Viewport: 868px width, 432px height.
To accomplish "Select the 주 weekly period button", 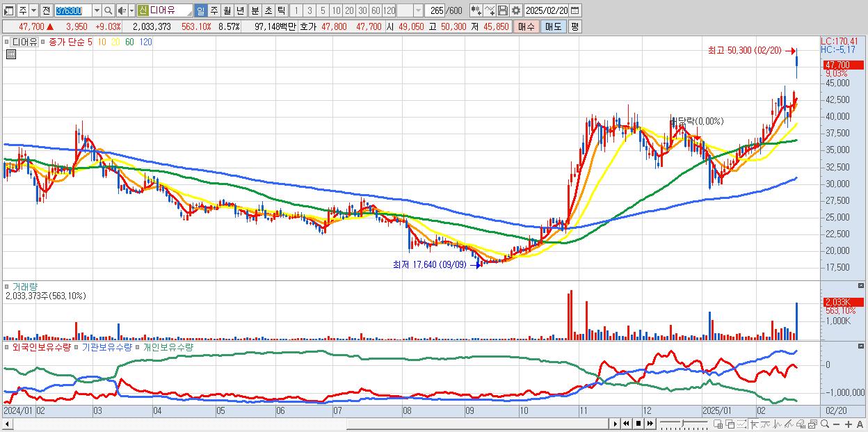I will coord(214,10).
